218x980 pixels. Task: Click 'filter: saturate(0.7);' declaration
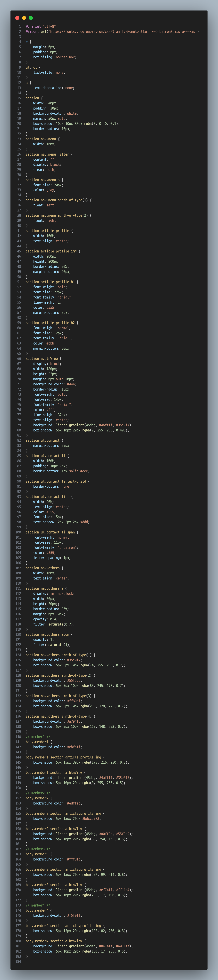(x=54, y=624)
